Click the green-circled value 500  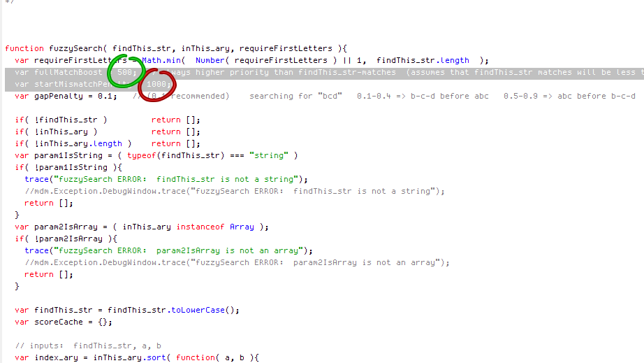click(x=124, y=72)
